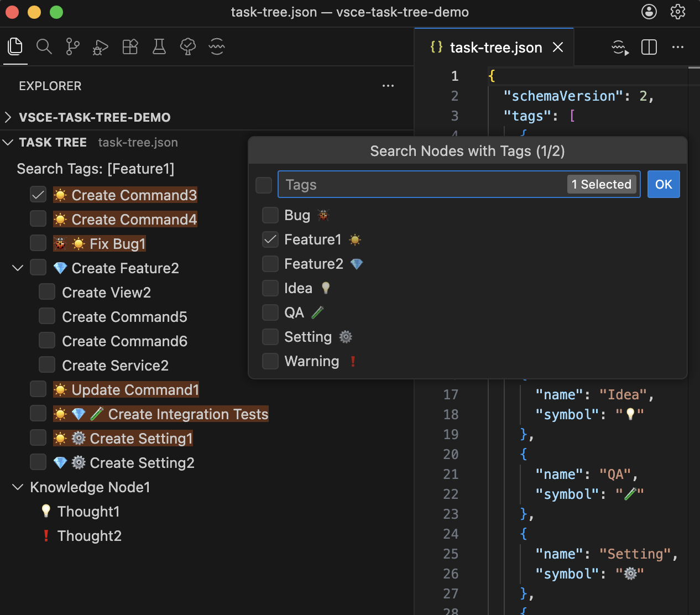Image resolution: width=700 pixels, height=615 pixels.
Task: Open the Source Control view icon
Action: click(x=72, y=47)
